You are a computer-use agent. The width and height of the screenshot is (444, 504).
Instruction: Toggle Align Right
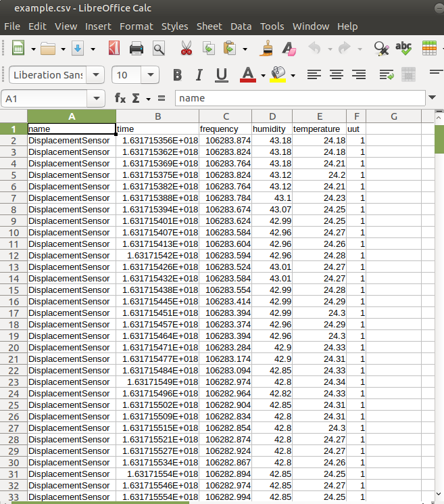[x=359, y=75]
